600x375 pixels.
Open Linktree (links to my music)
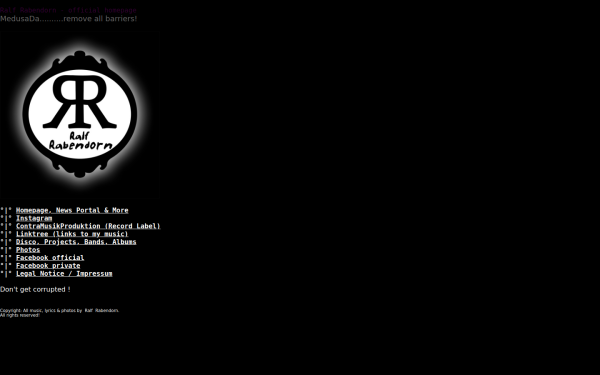[x=72, y=234]
